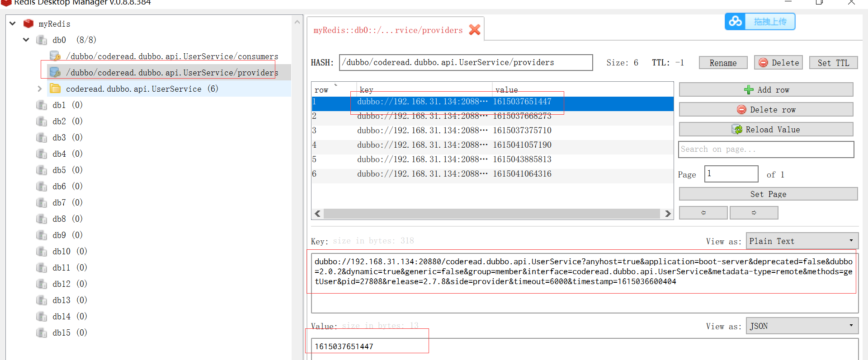
Task: Click the db1 database icon
Action: tap(42, 105)
